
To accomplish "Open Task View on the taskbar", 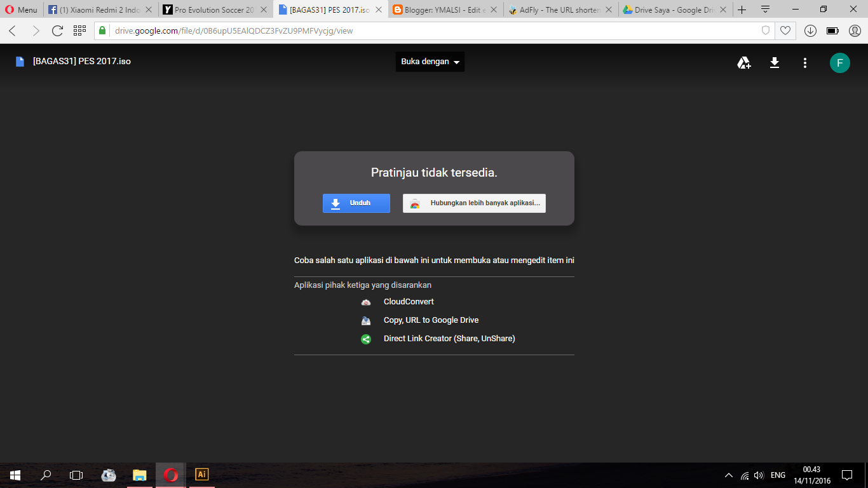I will [76, 475].
